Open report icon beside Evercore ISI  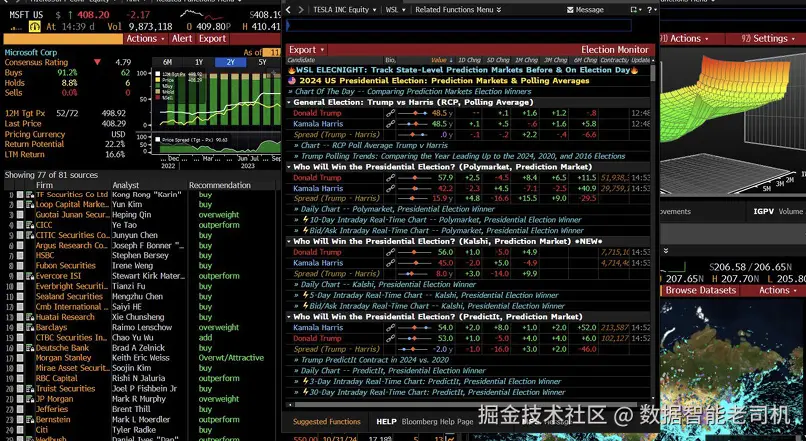[30, 276]
